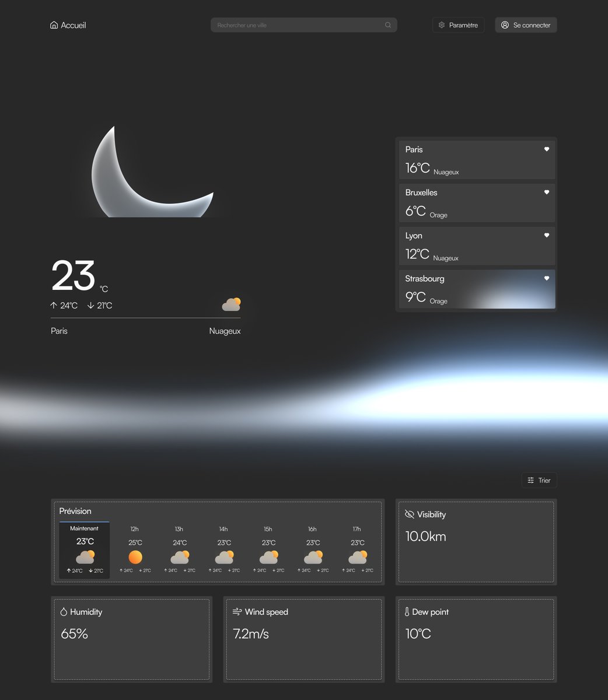
Task: Click the Nuageux label under the divider
Action: coord(225,331)
